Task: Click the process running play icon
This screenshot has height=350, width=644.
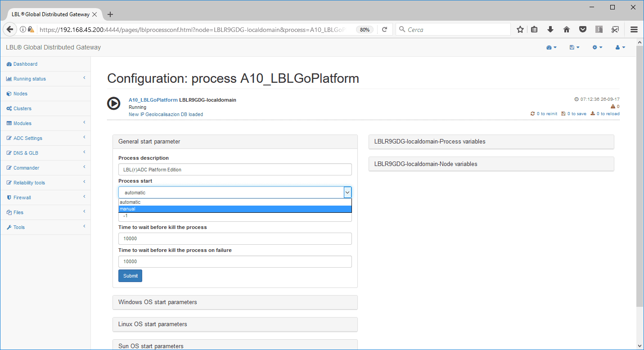Action: click(113, 103)
